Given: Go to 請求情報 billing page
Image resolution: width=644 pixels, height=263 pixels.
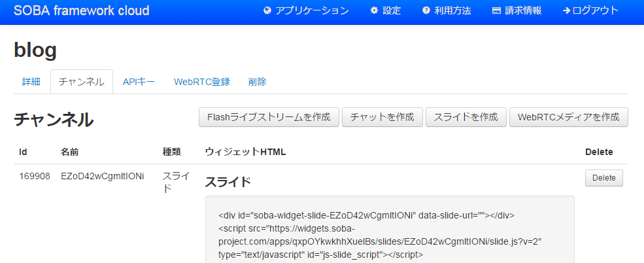Looking at the screenshot, I should (517, 10).
